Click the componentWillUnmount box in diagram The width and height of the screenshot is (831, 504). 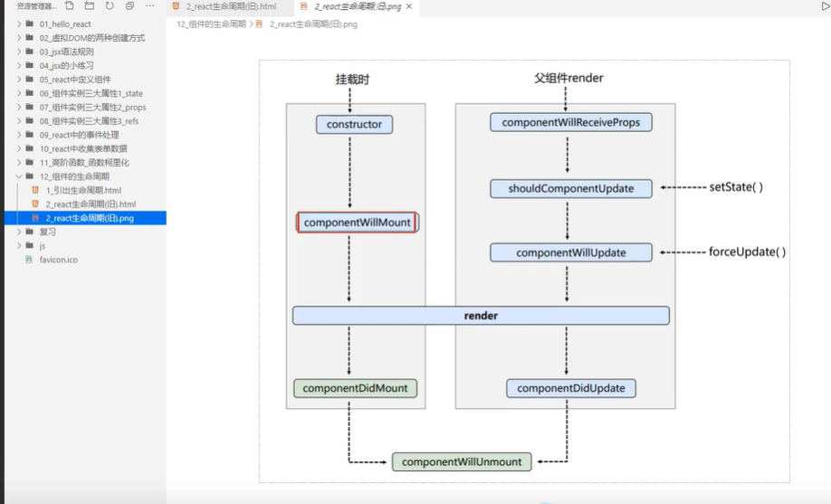pyautogui.click(x=462, y=462)
